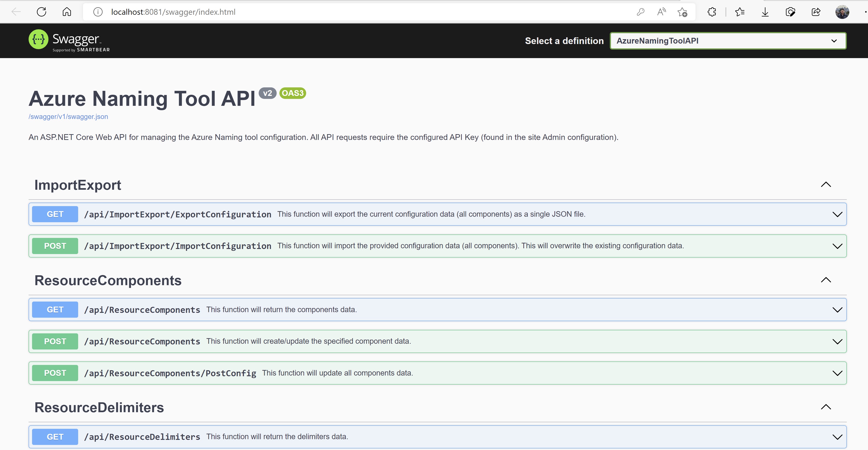Collapse the ResourceDelimiters section chevron

coord(826,407)
